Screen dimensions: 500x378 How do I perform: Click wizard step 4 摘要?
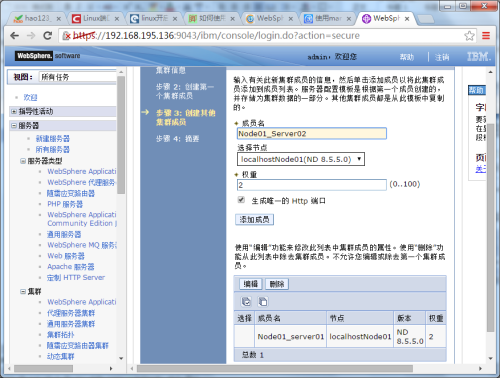[177, 139]
